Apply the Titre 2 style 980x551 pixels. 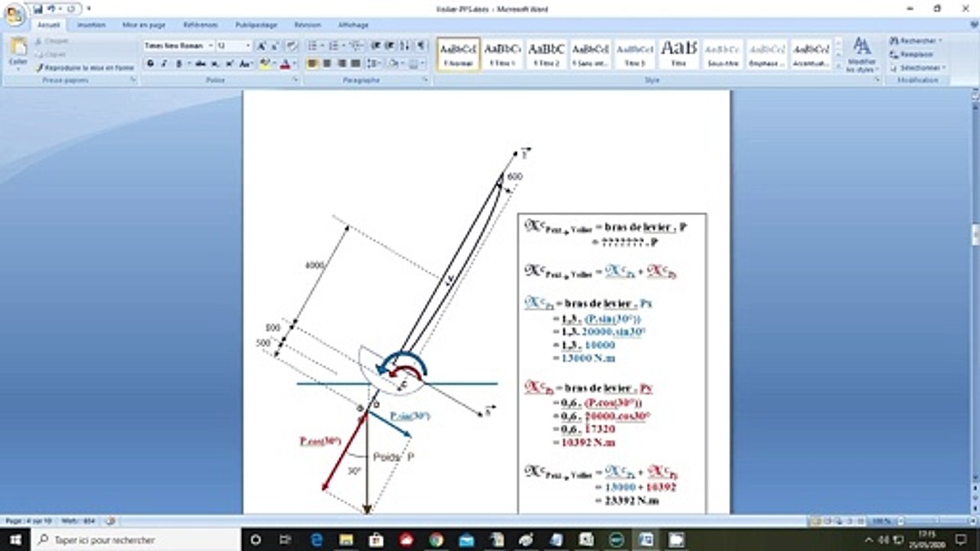click(547, 54)
